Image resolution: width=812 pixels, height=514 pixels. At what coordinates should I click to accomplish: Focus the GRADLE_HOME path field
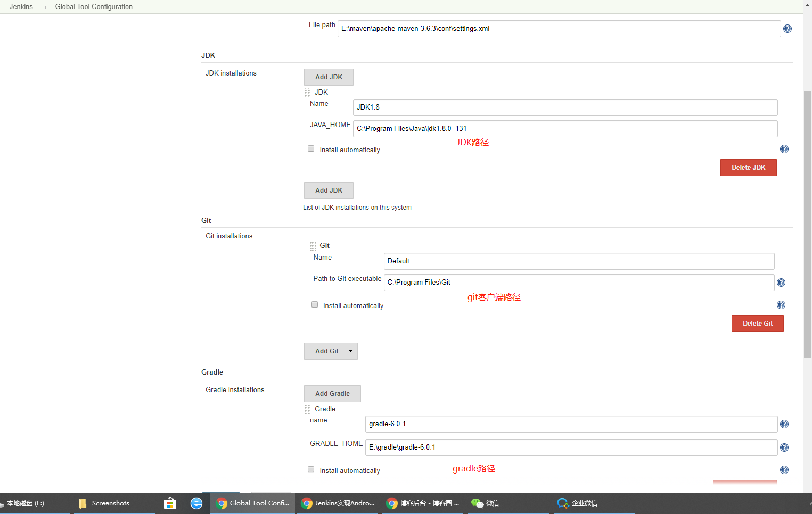coord(571,447)
